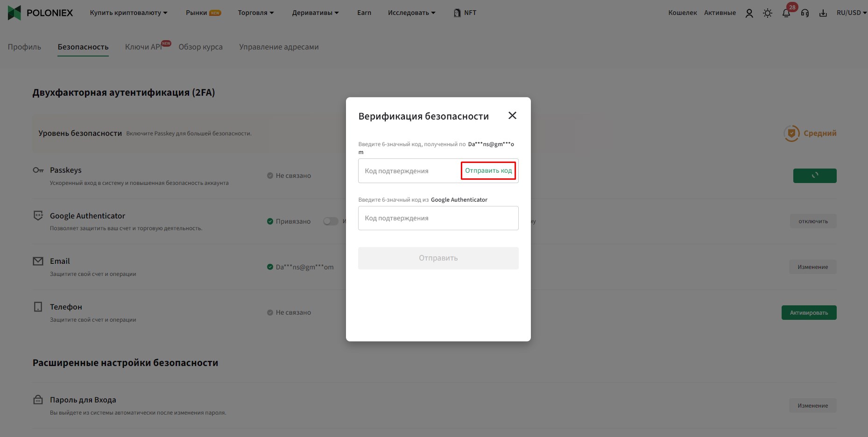Expand Купить криптовалюту dropdown
The width and height of the screenshot is (868, 437).
click(x=128, y=13)
